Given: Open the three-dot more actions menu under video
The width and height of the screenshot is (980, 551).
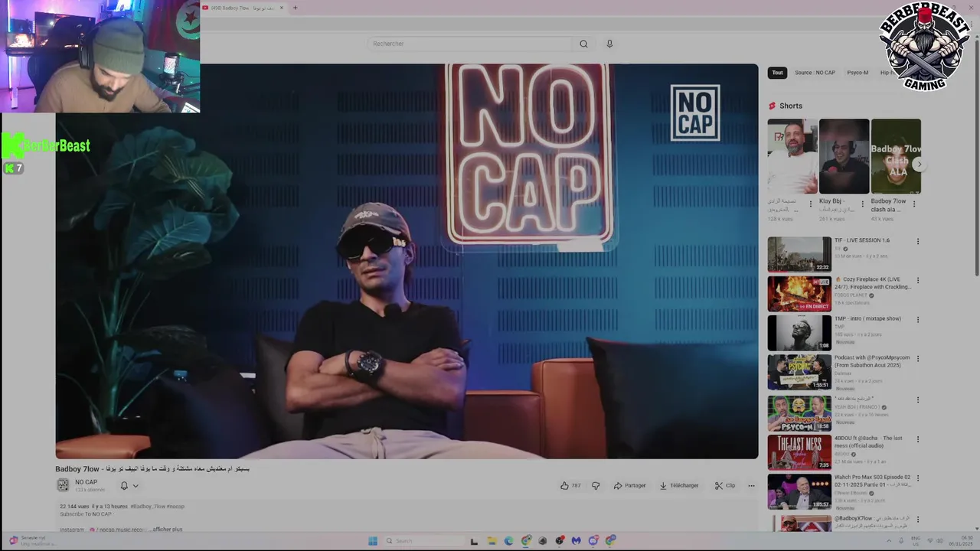Looking at the screenshot, I should pyautogui.click(x=751, y=485).
